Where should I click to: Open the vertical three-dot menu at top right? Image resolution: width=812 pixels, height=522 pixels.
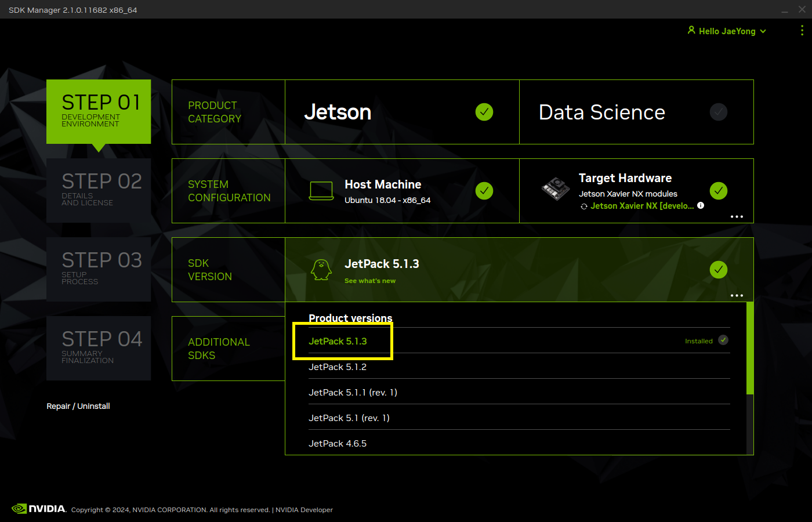point(802,30)
